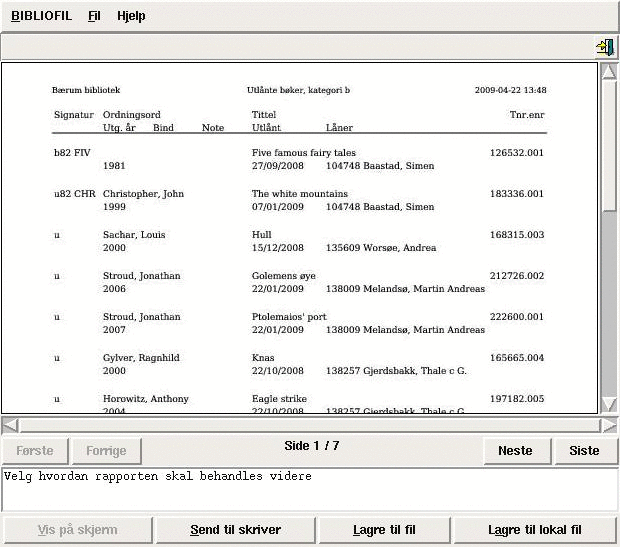Send report to printer
The height and width of the screenshot is (547, 620).
pos(236,530)
